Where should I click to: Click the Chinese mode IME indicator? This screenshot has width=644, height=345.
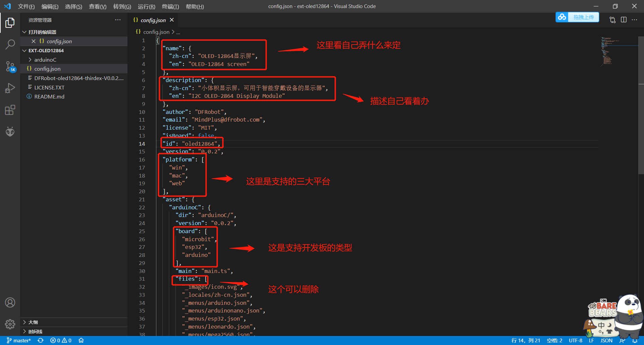pyautogui.click(x=601, y=325)
